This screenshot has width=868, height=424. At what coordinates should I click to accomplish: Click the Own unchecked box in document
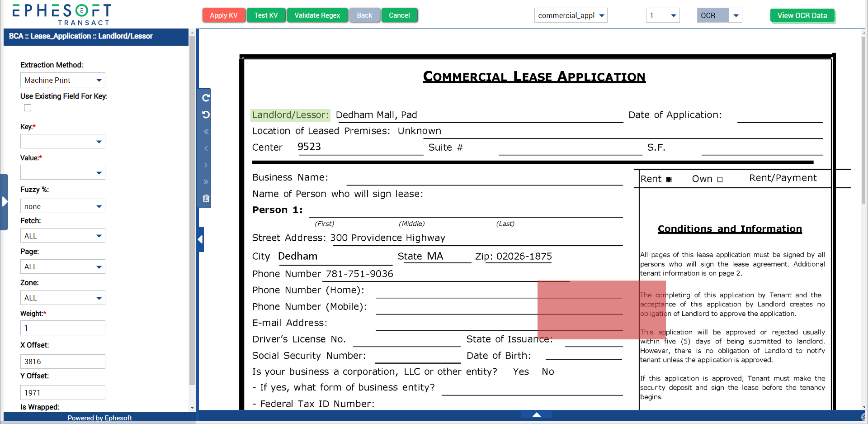pos(720,180)
